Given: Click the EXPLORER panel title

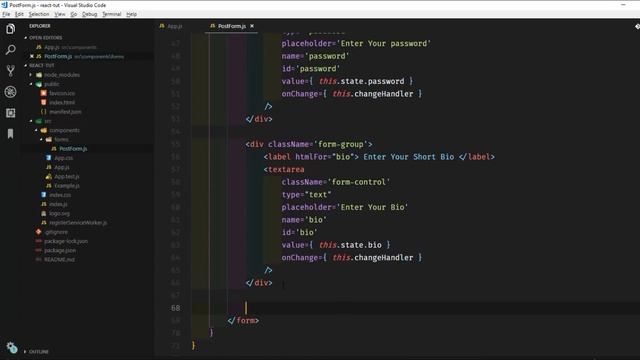Looking at the screenshot, I should [x=40, y=26].
